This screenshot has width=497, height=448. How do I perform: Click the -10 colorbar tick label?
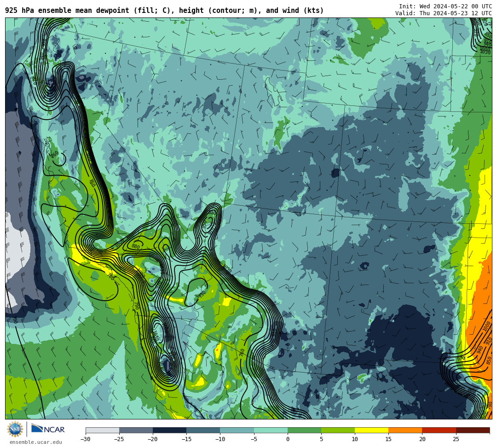tap(220, 439)
